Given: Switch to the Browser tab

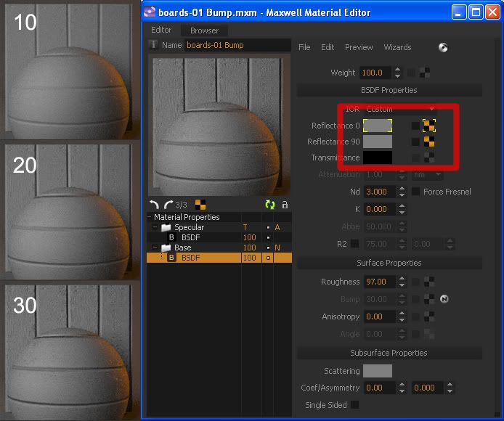Looking at the screenshot, I should [x=204, y=30].
